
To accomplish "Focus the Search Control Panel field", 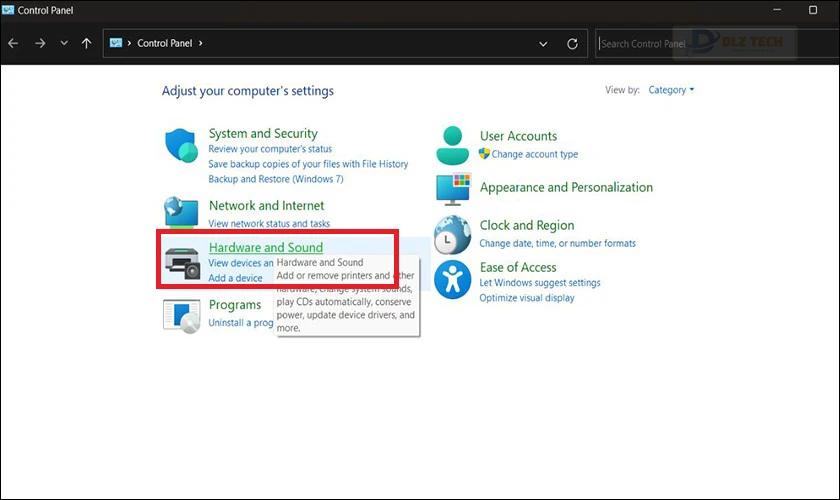I will (717, 43).
